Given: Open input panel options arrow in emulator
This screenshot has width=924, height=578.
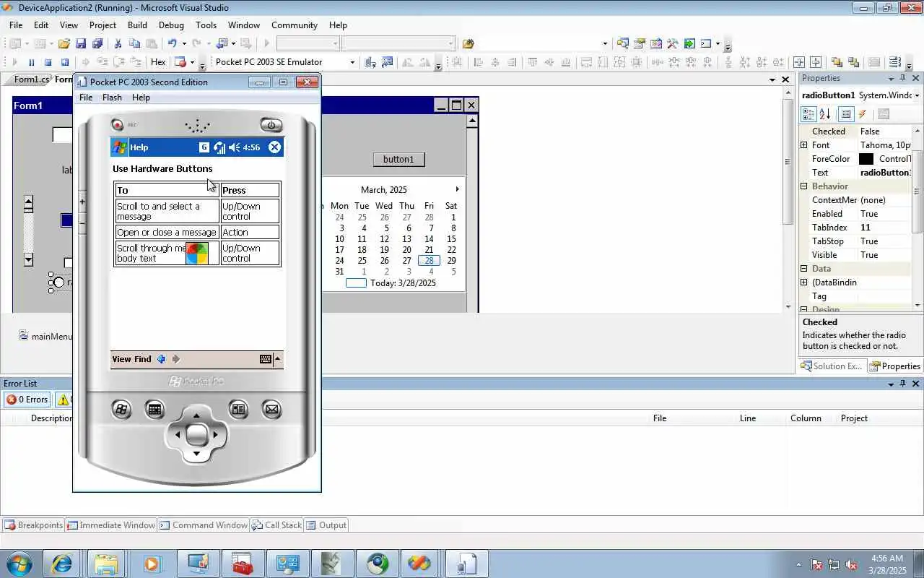Looking at the screenshot, I should pos(277,359).
